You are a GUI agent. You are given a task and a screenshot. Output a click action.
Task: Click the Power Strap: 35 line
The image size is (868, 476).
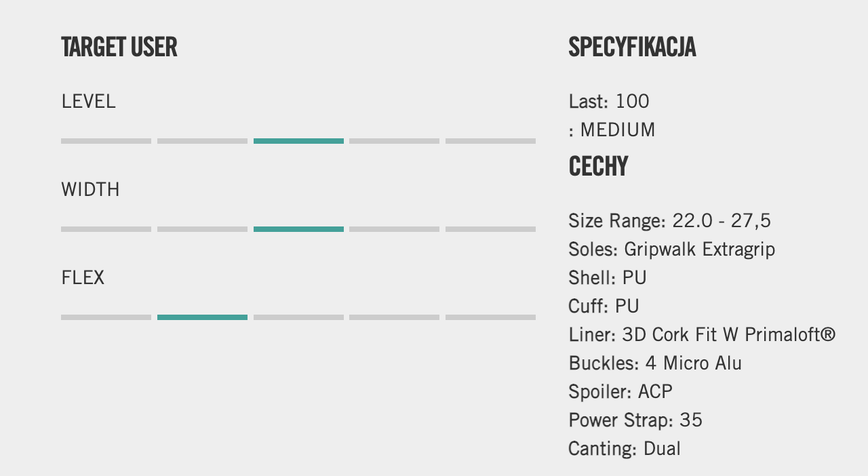click(635, 420)
